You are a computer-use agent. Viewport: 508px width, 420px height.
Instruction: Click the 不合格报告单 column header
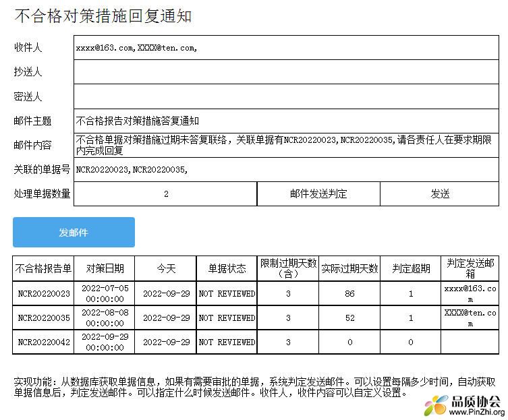43,268
